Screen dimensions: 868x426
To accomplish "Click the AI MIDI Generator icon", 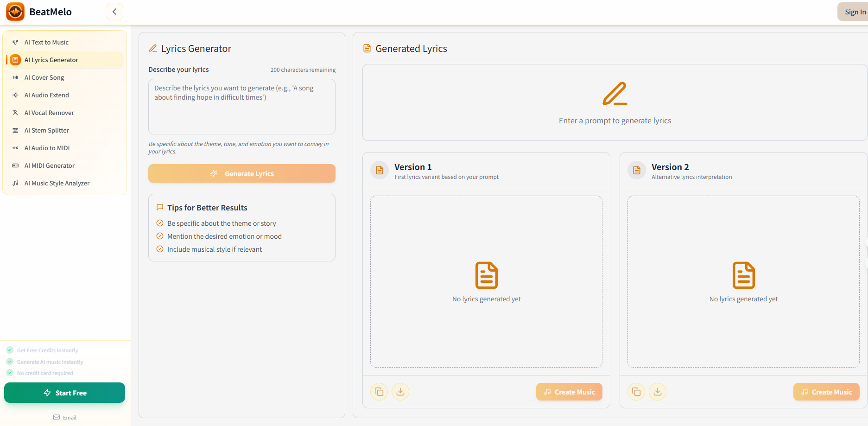I will (x=15, y=165).
